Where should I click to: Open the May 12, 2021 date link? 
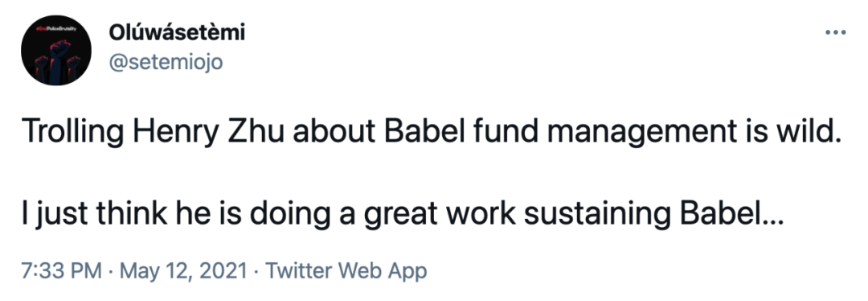pyautogui.click(x=183, y=271)
